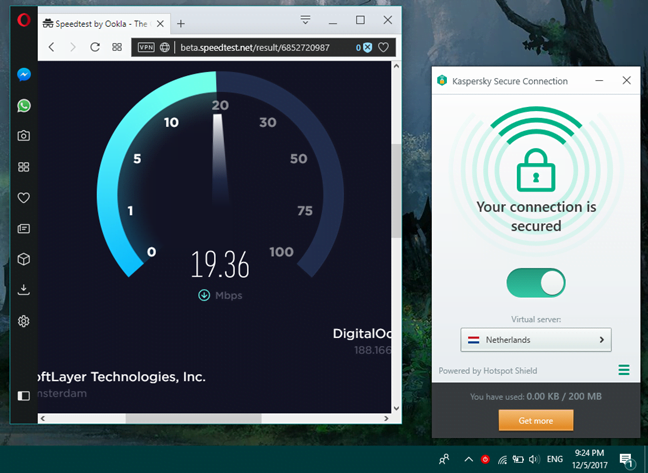The image size is (648, 473).
Task: Click the Kaspersky padlock icon
Action: (536, 170)
